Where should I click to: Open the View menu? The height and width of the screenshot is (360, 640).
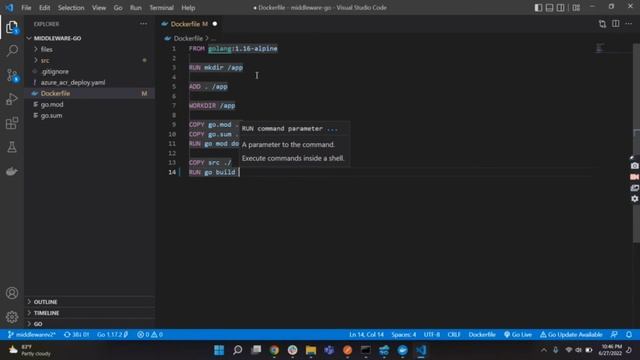pos(99,7)
